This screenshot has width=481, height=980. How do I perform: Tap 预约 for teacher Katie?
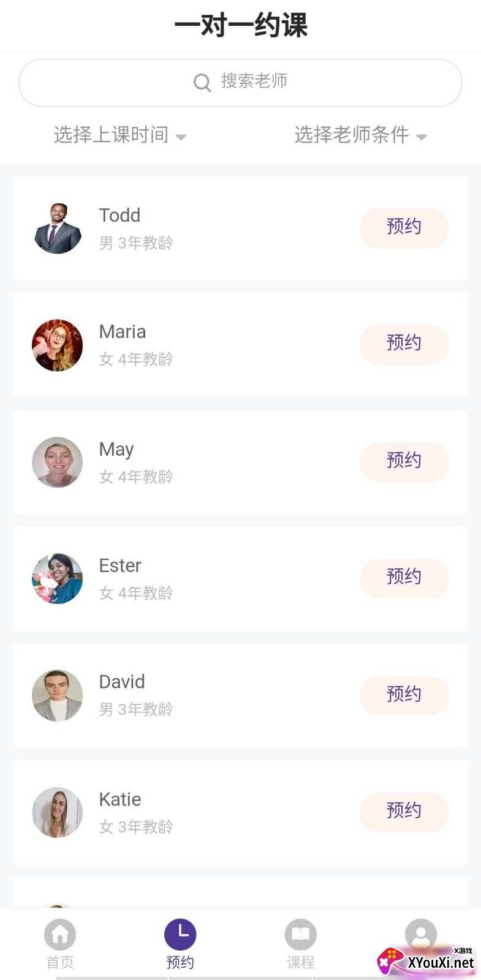pos(404,812)
